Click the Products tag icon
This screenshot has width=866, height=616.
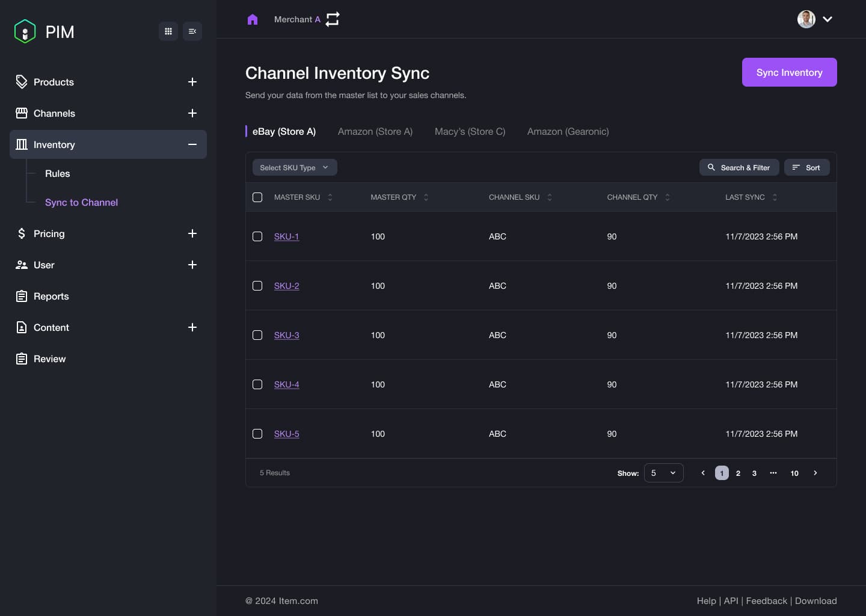[22, 82]
